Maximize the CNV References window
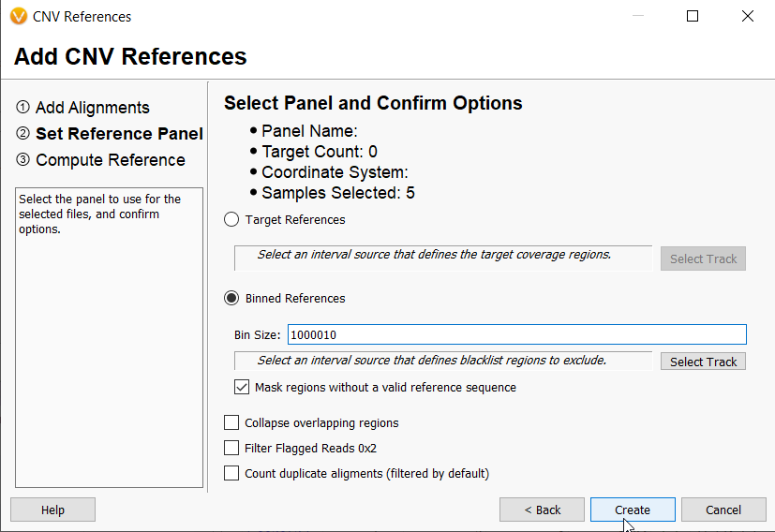The height and width of the screenshot is (532, 775). tap(693, 16)
